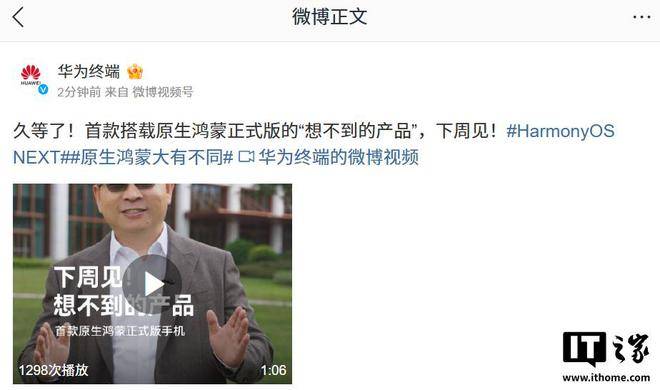
Task: Open the Huawei logo profile avatar
Action: [x=31, y=75]
